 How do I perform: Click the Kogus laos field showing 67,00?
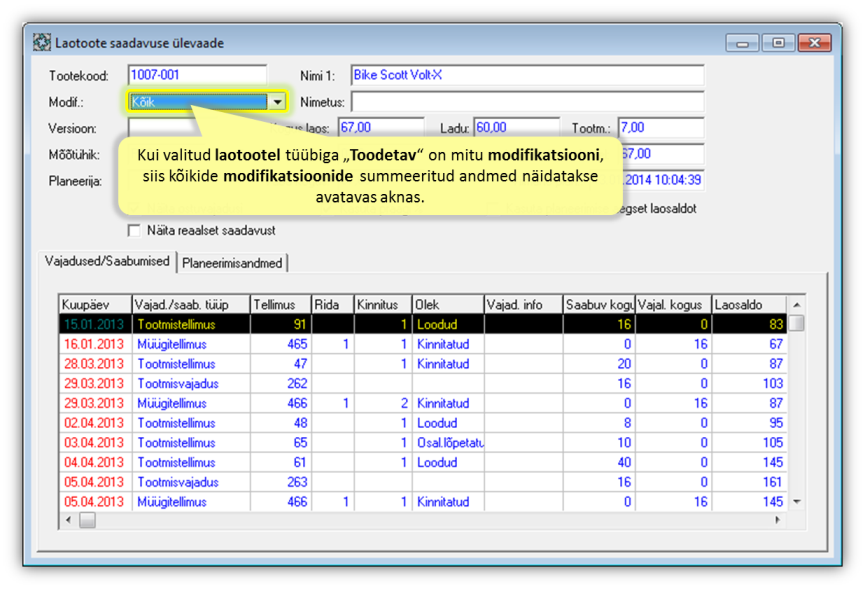[381, 127]
